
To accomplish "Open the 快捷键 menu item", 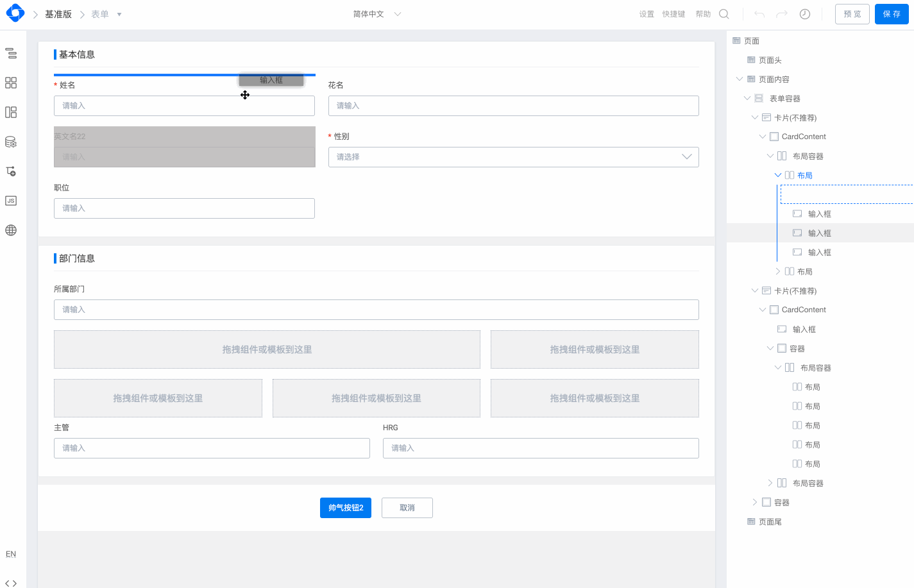I will point(673,14).
